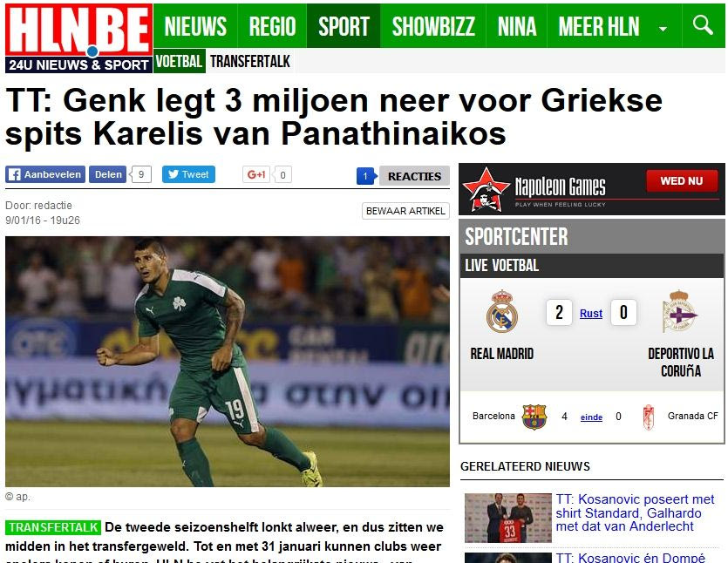Screen dimensions: 728x563
Task: Expand the MEER HLN dropdown arrow
Action: pos(663,29)
